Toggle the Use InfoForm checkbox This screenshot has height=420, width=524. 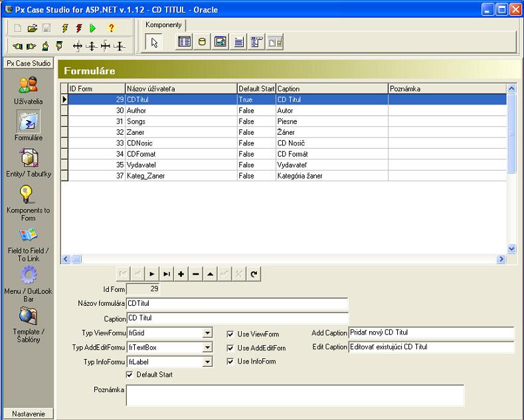pyautogui.click(x=230, y=361)
